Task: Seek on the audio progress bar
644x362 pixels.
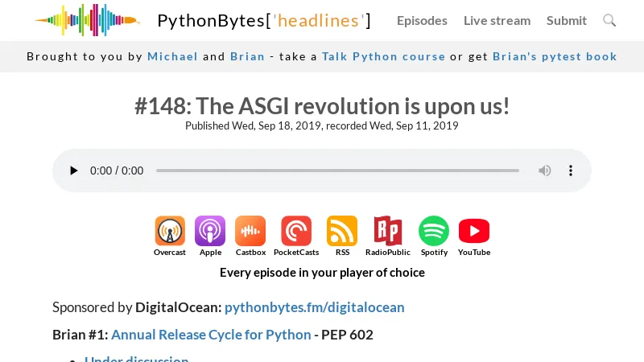Action: tap(337, 171)
